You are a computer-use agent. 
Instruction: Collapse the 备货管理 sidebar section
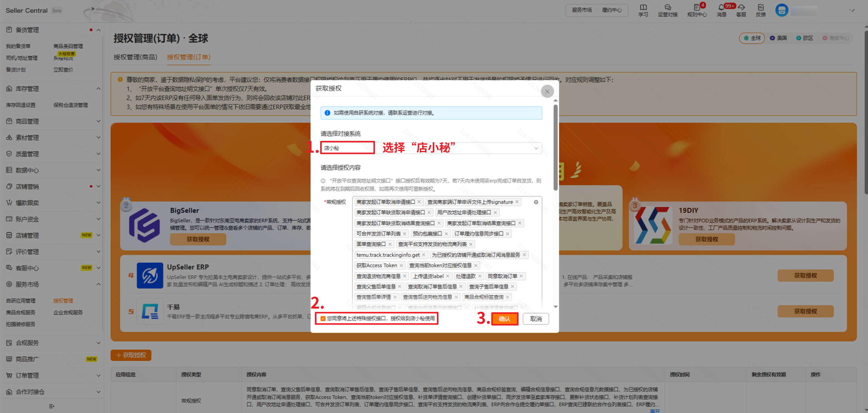click(x=98, y=30)
